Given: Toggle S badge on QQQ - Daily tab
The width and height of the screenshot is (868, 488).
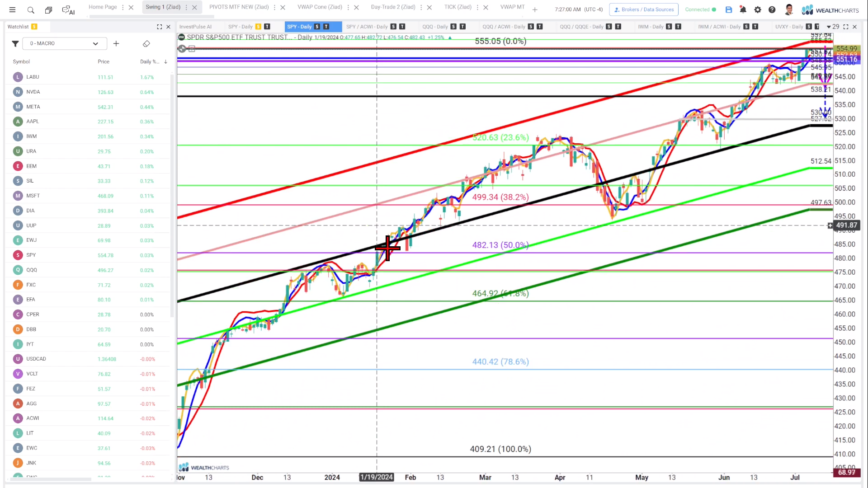Looking at the screenshot, I should (453, 27).
